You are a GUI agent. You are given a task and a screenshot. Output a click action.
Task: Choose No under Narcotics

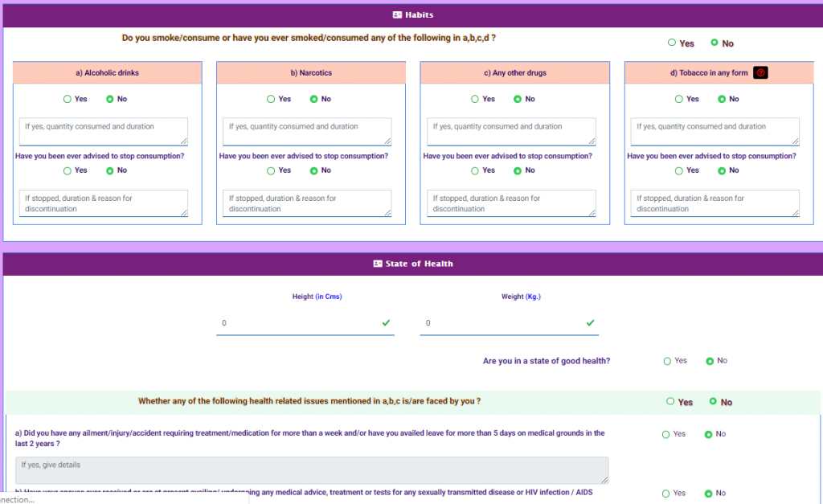tap(313, 99)
